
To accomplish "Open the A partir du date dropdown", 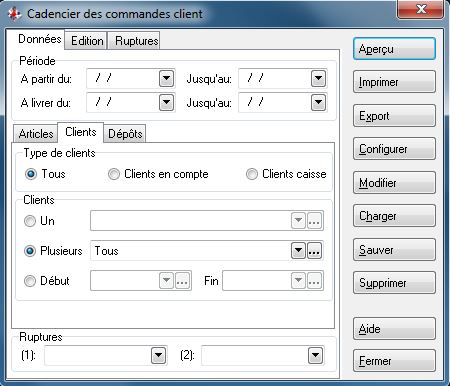I will pyautogui.click(x=166, y=79).
